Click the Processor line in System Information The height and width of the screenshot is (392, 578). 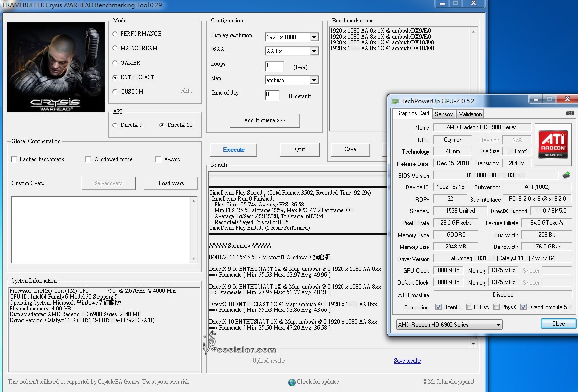tap(93, 290)
